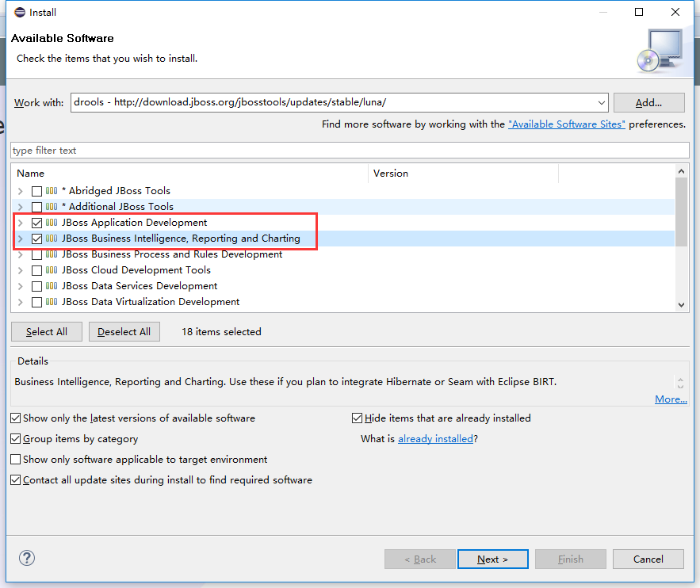The width and height of the screenshot is (700, 588).
Task: Check JBoss Data Virtualization Development checkbox
Action: click(x=37, y=302)
